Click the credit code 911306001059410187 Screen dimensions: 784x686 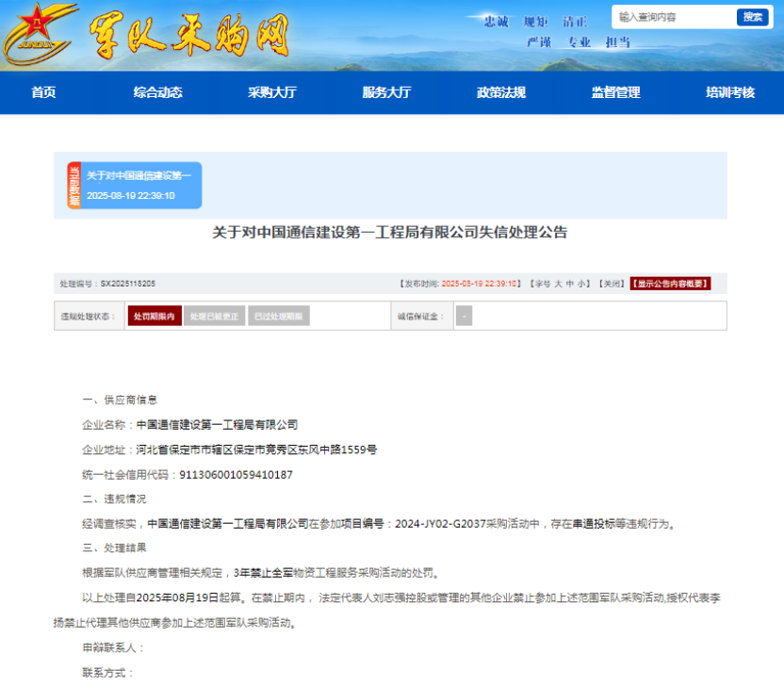pyautogui.click(x=236, y=475)
